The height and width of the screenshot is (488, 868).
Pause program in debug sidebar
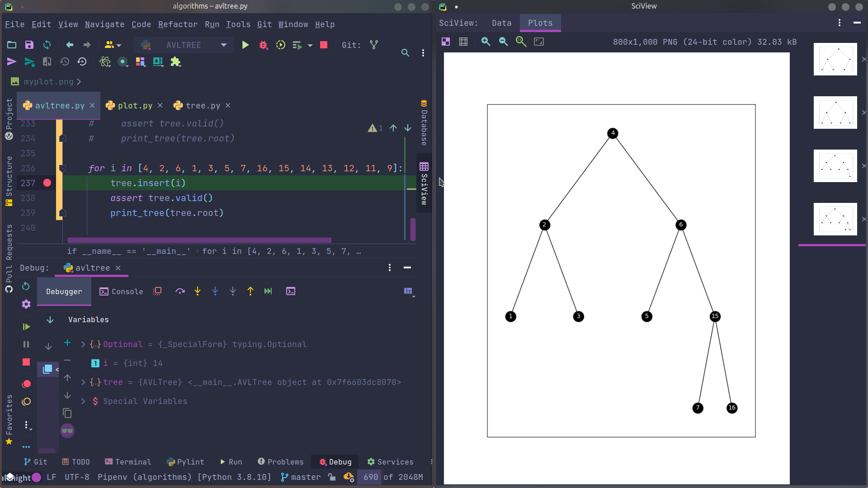point(26,344)
